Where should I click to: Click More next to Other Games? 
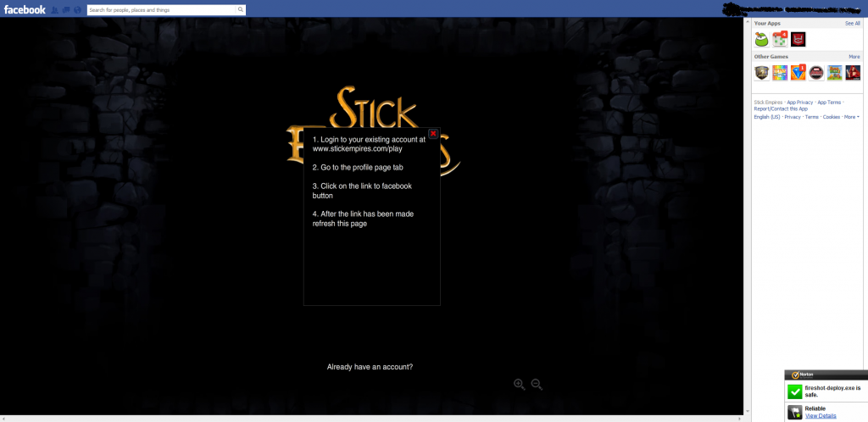point(854,57)
